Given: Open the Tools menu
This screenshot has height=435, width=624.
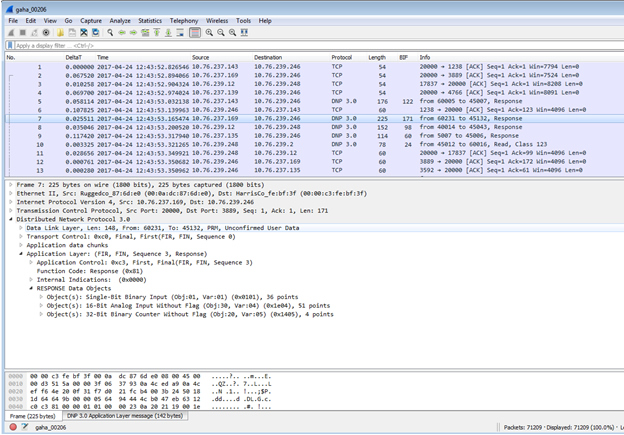Looking at the screenshot, I should pyautogui.click(x=243, y=21).
